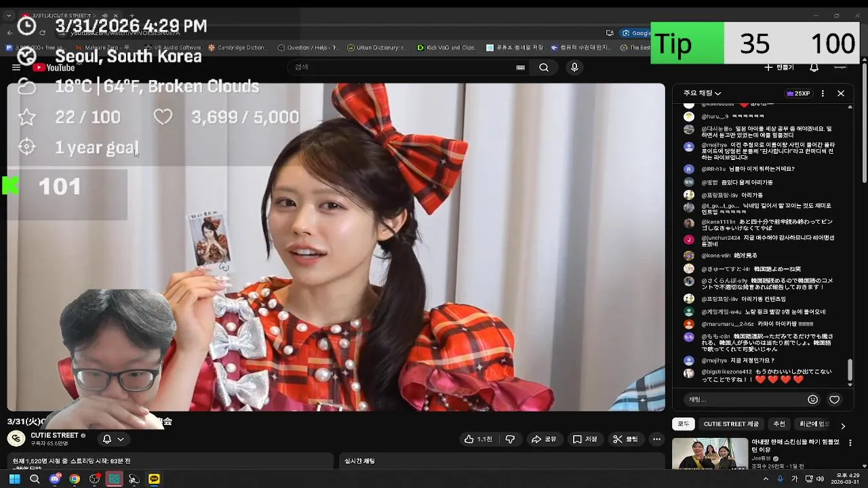
Task: Save the video with 저장 button
Action: [585, 439]
